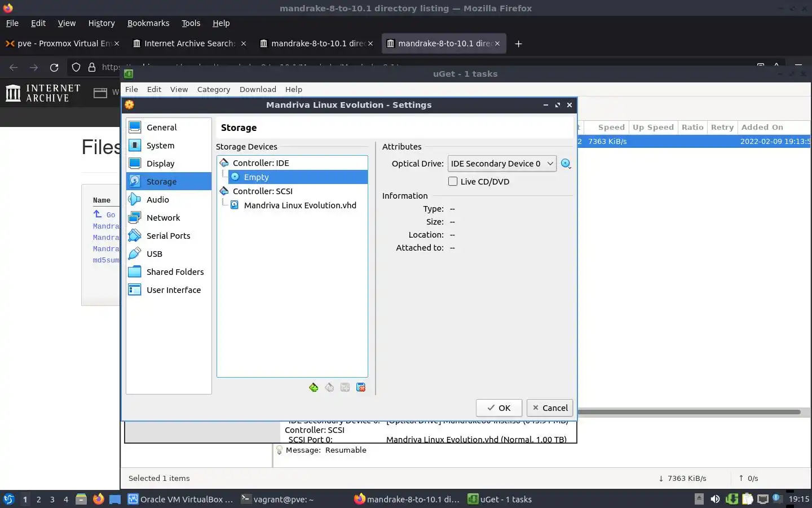Viewport: 812px width, 508px height.
Task: Open the taskbar start menu icon
Action: (8, 500)
